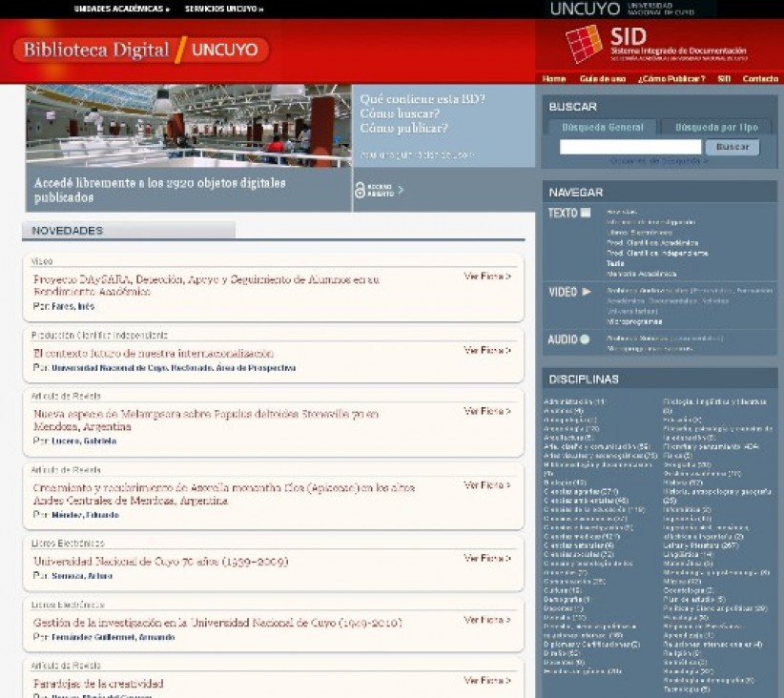Open Ver Ficha for Gestión de la investigación
The height and width of the screenshot is (698, 784).
click(x=487, y=620)
